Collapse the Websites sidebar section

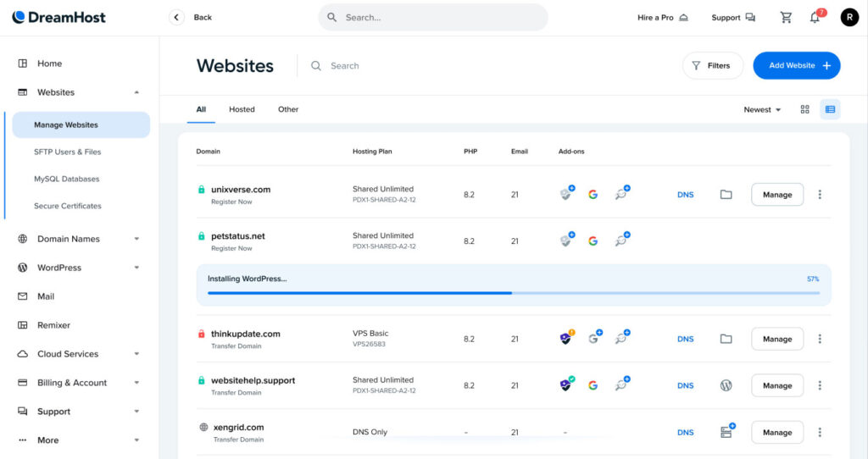coord(136,92)
